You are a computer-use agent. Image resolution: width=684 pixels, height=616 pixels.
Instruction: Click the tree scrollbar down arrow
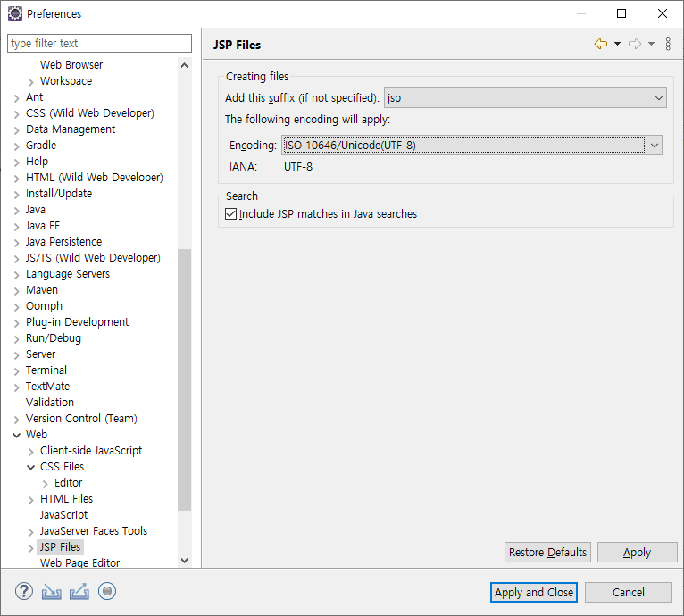184,561
